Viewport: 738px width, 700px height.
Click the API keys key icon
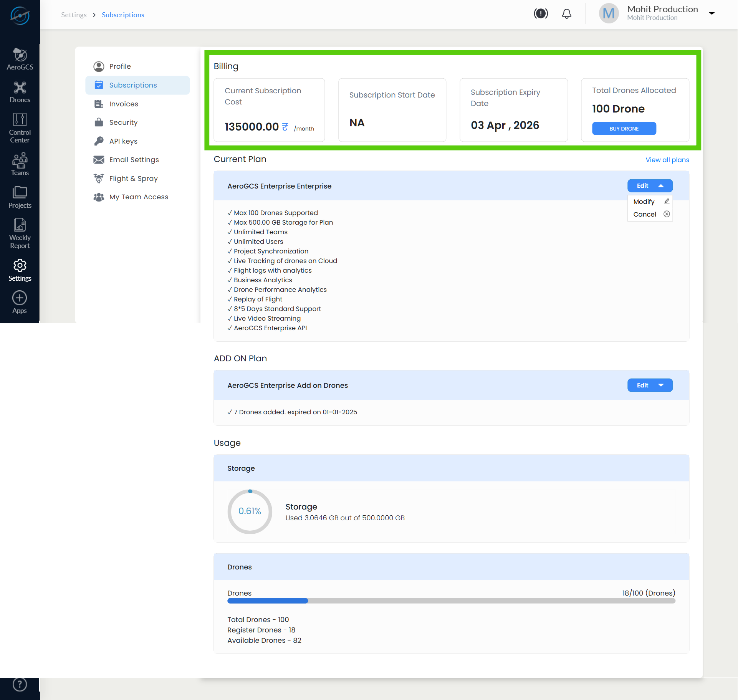click(99, 141)
